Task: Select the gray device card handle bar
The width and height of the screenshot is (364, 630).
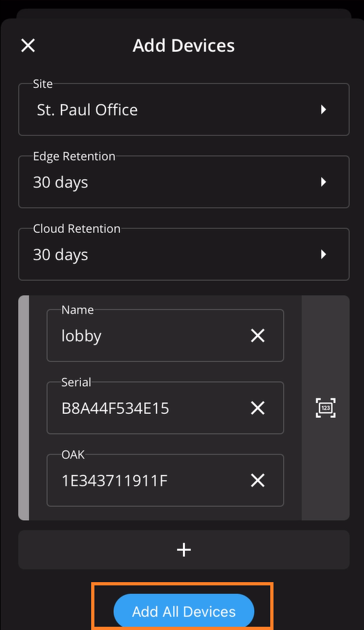Action: click(x=24, y=407)
